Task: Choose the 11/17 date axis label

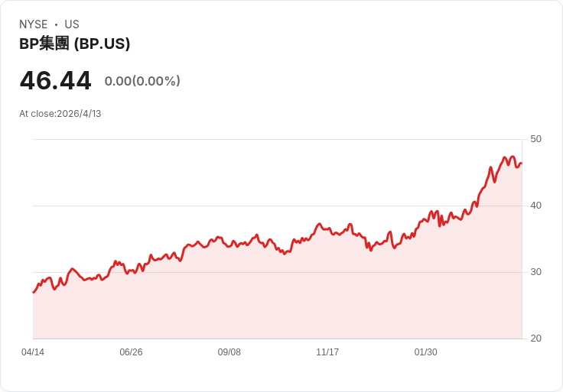Action: coord(327,352)
